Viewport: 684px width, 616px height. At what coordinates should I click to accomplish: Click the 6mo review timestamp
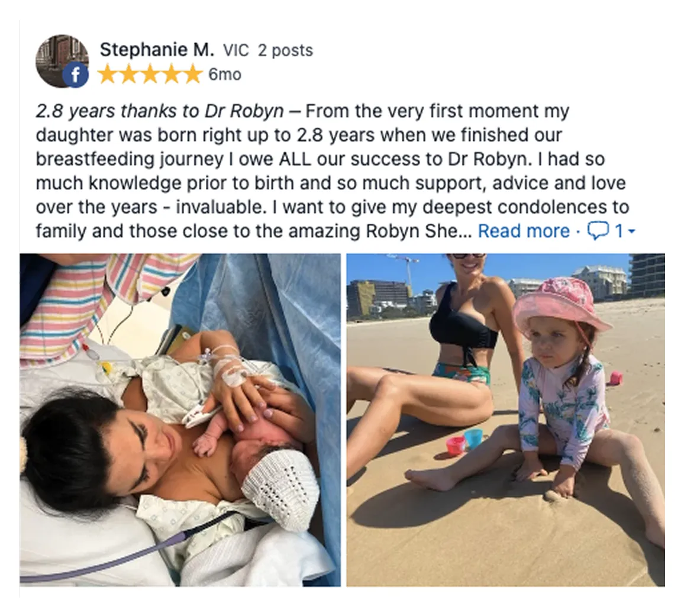pyautogui.click(x=225, y=75)
